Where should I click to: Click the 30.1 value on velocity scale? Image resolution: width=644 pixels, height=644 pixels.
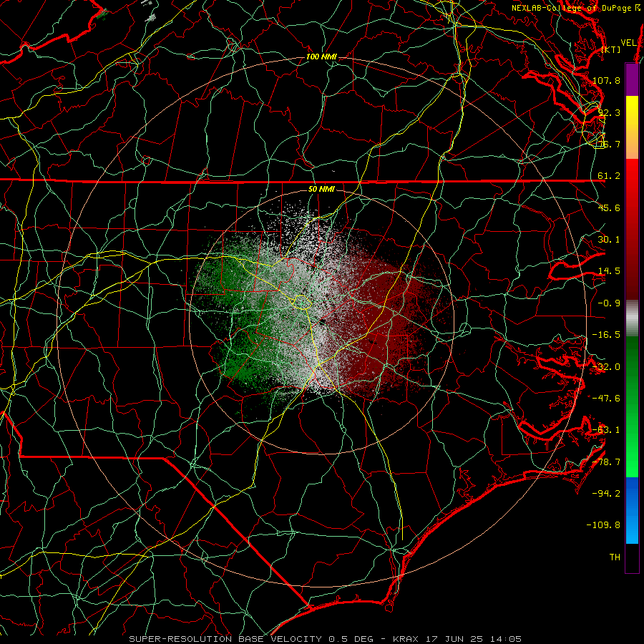(609, 240)
